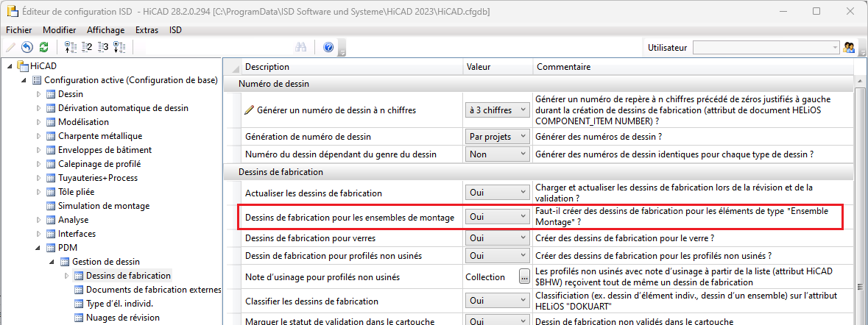
Task: Expand the Dessin tree node
Action: point(39,94)
